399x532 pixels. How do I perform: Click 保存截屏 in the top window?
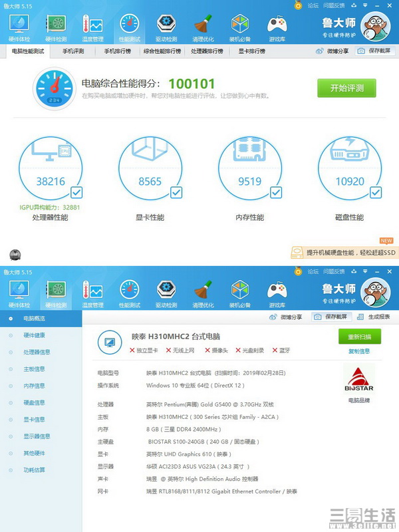click(374, 51)
